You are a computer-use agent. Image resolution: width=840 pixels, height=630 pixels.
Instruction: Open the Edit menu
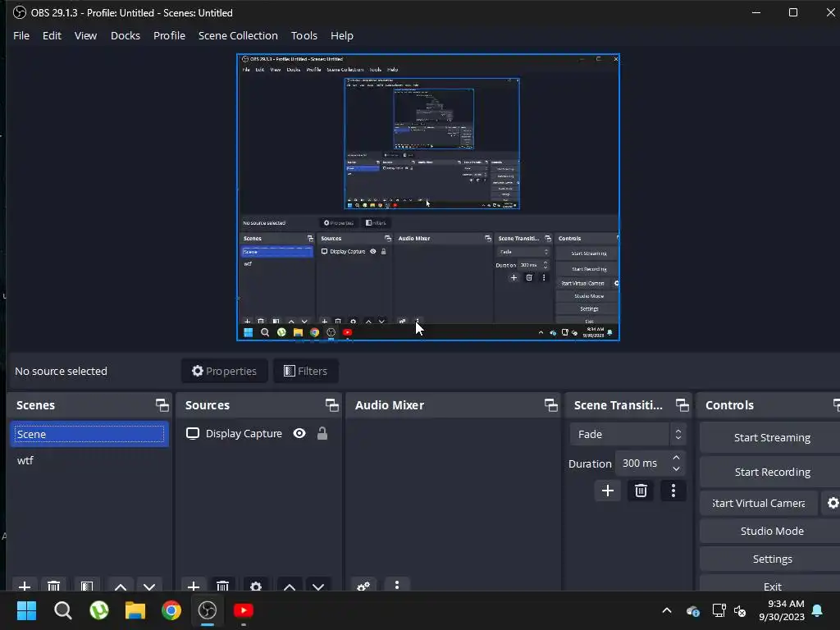coord(52,35)
